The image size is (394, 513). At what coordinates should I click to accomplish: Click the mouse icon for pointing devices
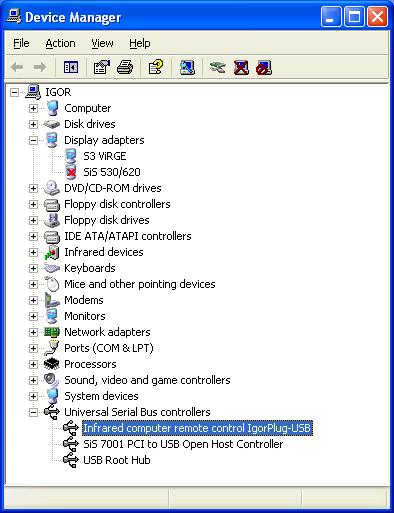pos(52,284)
